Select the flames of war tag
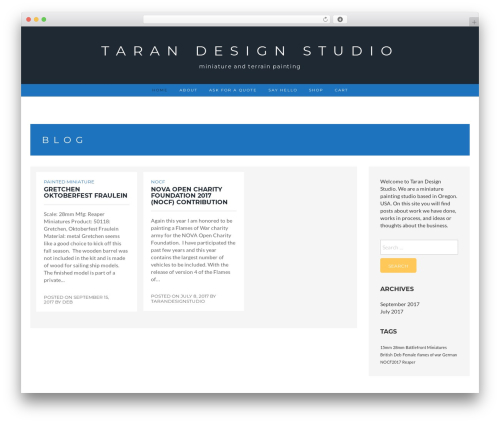The height and width of the screenshot is (423, 500). [x=429, y=355]
